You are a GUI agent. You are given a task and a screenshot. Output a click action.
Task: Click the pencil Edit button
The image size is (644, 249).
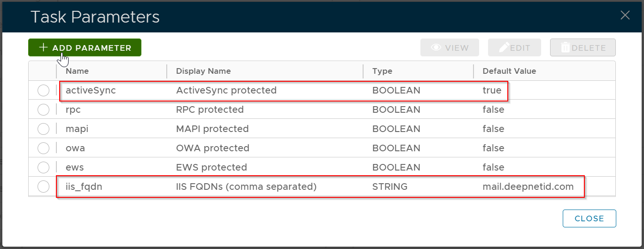[x=514, y=47]
